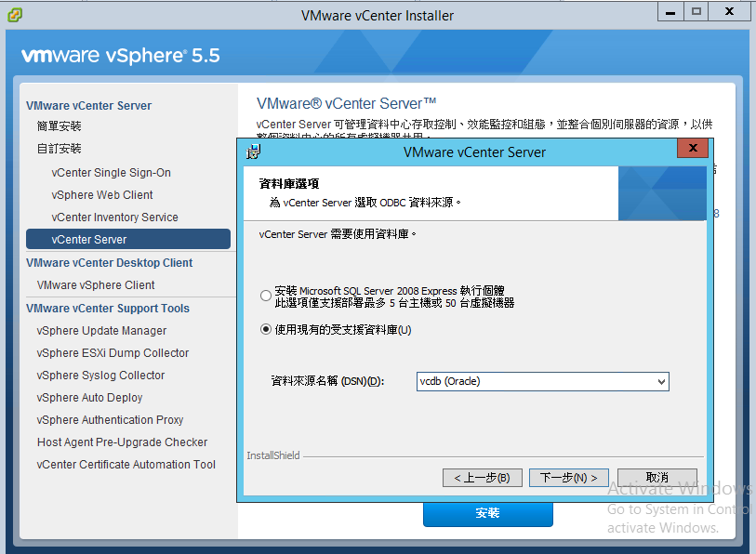The height and width of the screenshot is (554, 756).
Task: Select install Microsoft SQL Server 2008 Express option
Action: point(266,296)
